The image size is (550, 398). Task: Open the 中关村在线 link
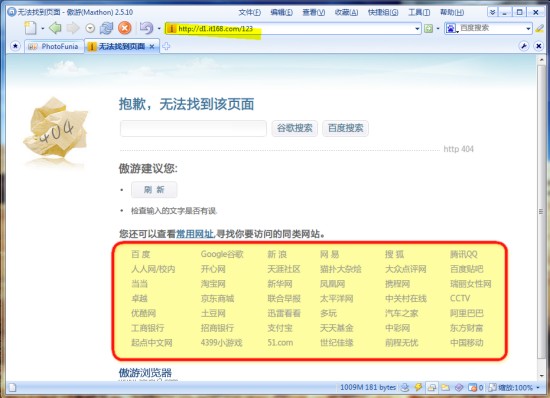point(406,298)
